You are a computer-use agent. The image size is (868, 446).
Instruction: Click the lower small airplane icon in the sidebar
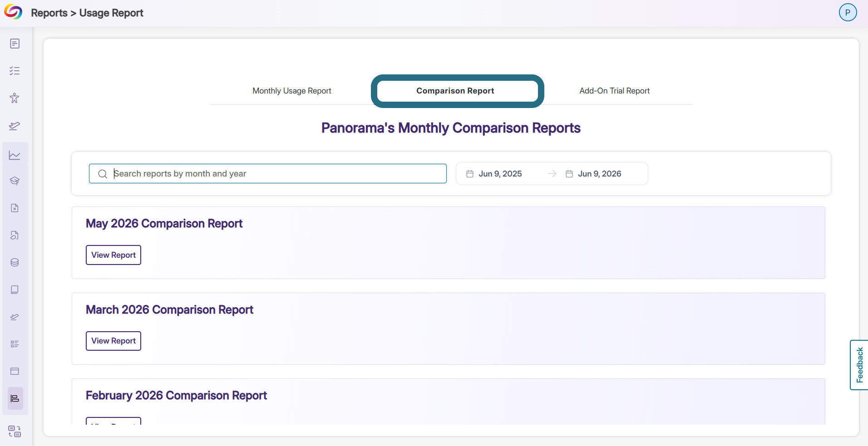click(x=15, y=317)
